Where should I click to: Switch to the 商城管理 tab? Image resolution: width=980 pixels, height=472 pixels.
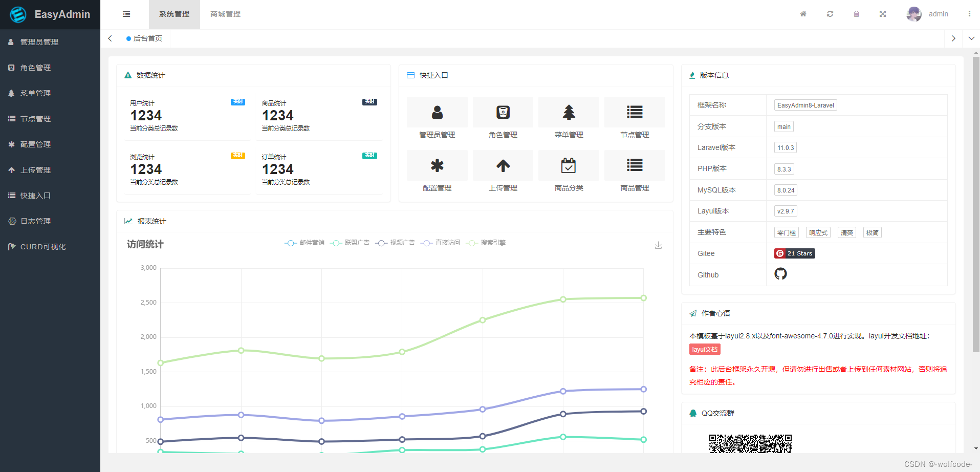point(225,14)
